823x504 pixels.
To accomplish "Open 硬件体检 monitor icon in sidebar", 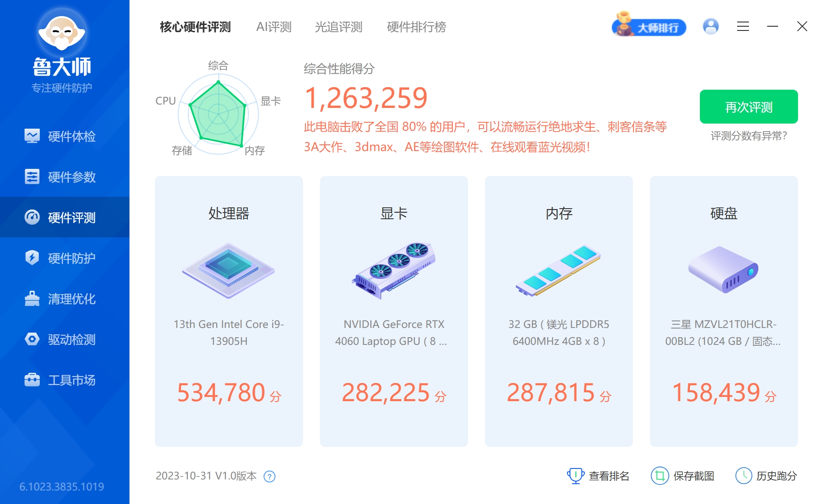I will click(32, 136).
